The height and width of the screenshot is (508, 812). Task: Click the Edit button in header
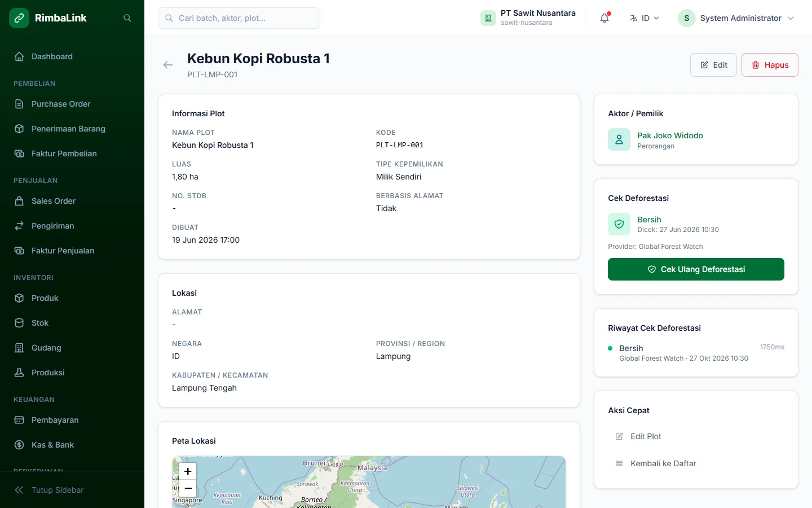click(713, 65)
